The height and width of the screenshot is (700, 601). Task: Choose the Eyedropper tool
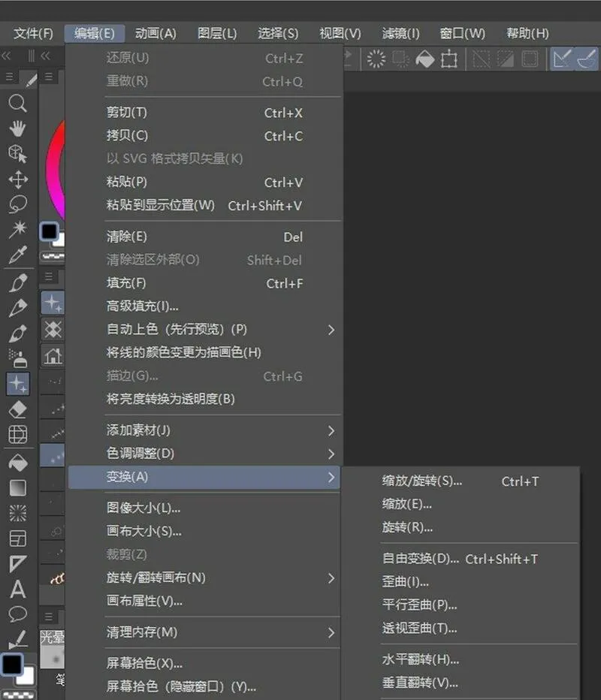17,255
